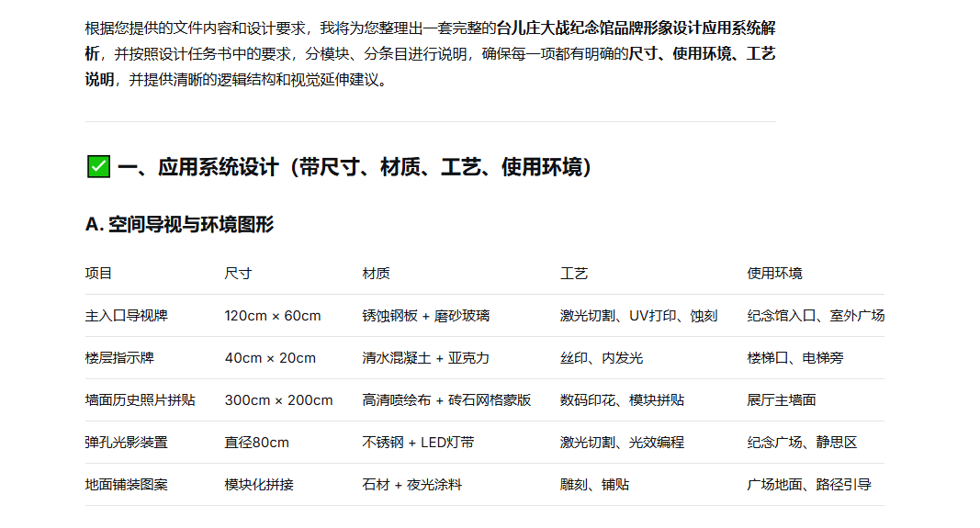The height and width of the screenshot is (528, 980).
Task: Click the '工艺' column header
Action: [574, 273]
